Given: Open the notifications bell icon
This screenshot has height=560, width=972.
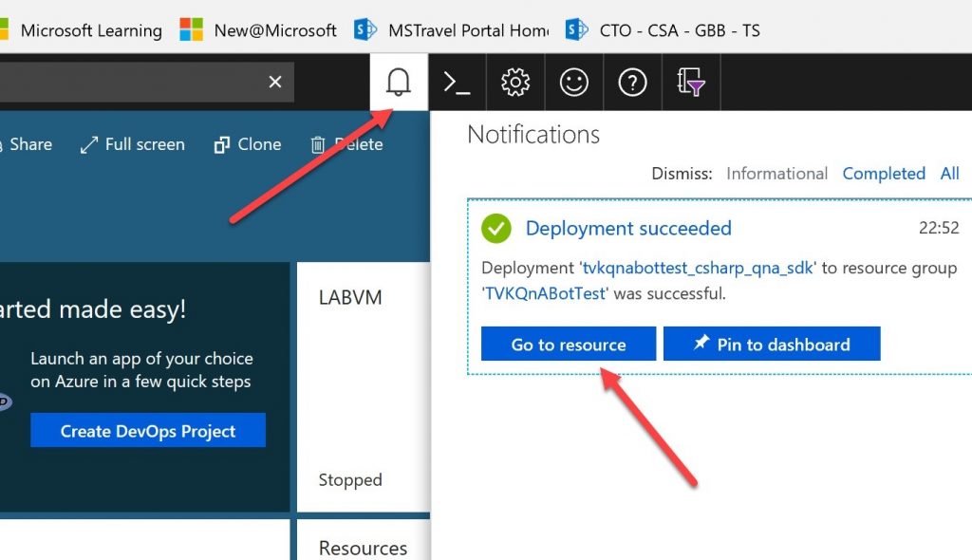Looking at the screenshot, I should tap(399, 82).
